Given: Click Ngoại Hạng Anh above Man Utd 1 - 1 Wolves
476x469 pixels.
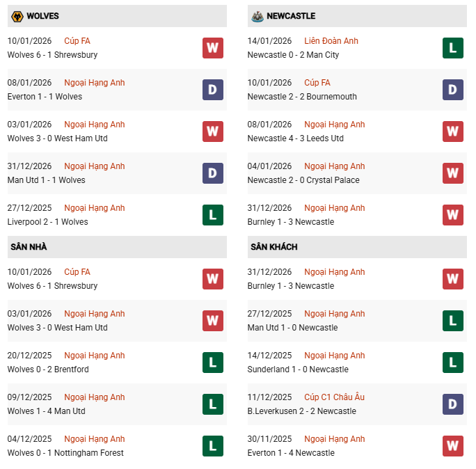Looking at the screenshot, I should [95, 166].
